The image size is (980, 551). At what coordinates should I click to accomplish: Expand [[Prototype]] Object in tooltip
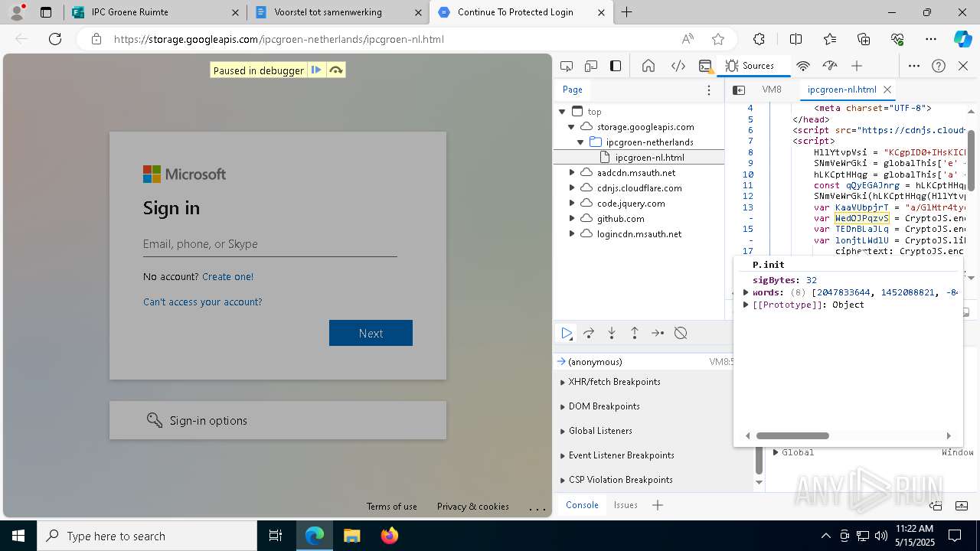(x=746, y=305)
